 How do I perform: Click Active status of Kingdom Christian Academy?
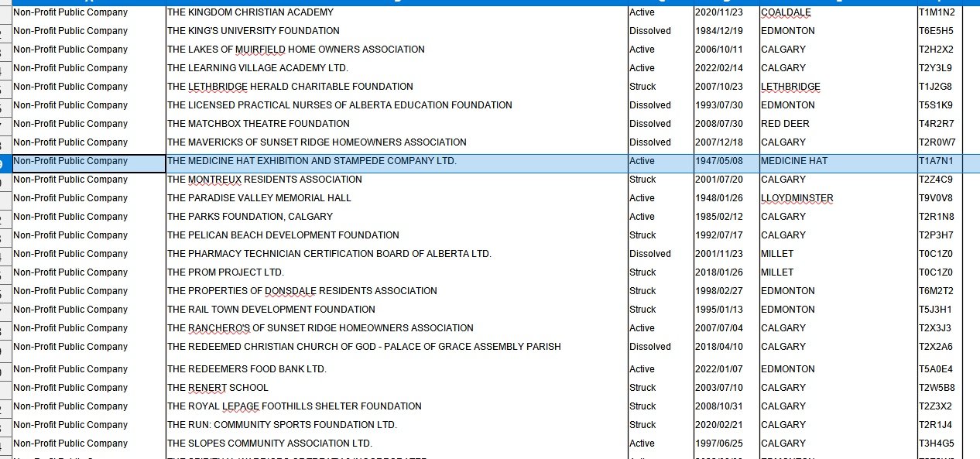point(660,12)
